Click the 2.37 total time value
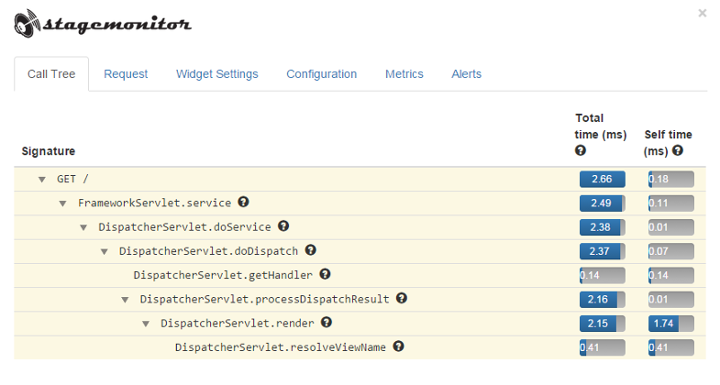This screenshot has width=720, height=385. tap(599, 251)
